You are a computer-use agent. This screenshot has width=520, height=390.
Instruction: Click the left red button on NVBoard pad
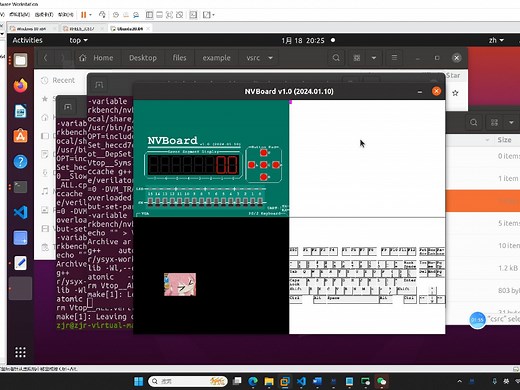tap(252, 165)
